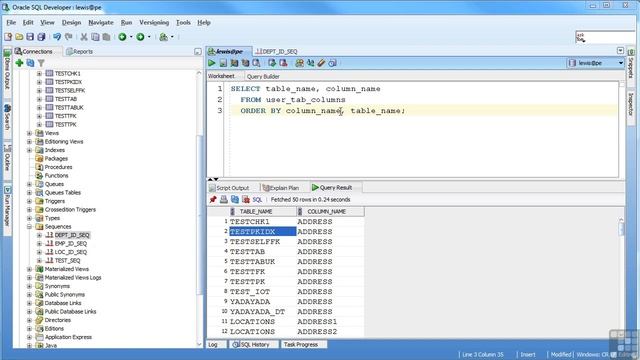Viewport: 640px width, 360px height.
Task: Open the Navigate menu
Action: click(x=101, y=22)
